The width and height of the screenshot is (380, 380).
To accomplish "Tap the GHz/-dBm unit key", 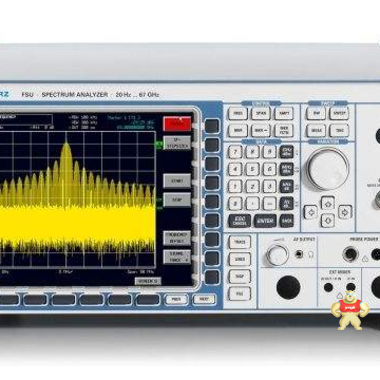I will click(x=286, y=152).
